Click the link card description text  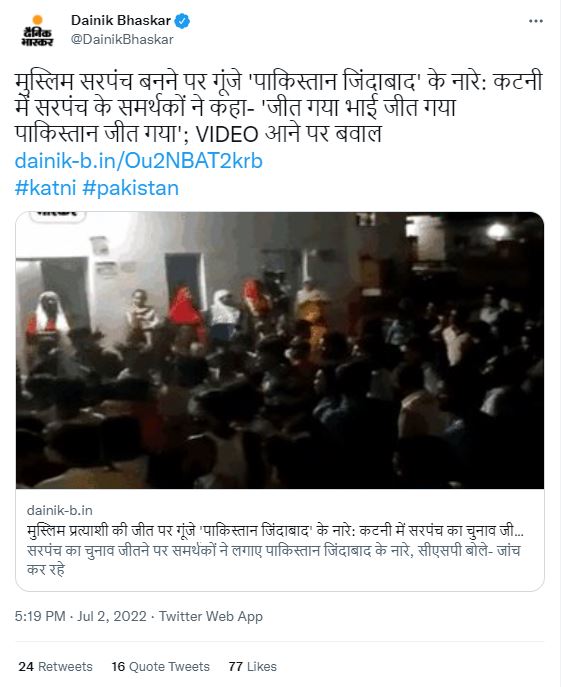pos(273,560)
